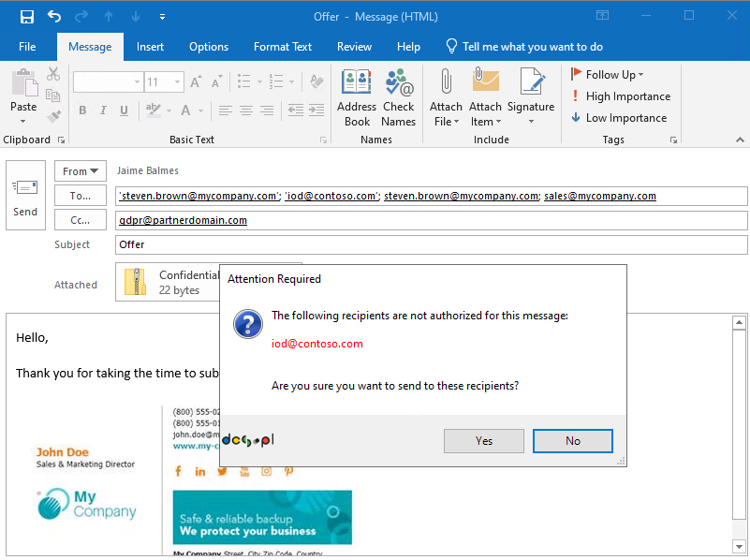Click the Subject input field
This screenshot has width=750, height=560.
431,244
